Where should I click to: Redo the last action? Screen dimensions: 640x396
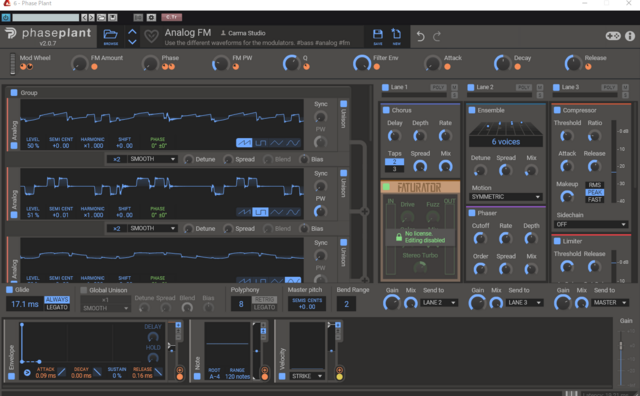437,37
